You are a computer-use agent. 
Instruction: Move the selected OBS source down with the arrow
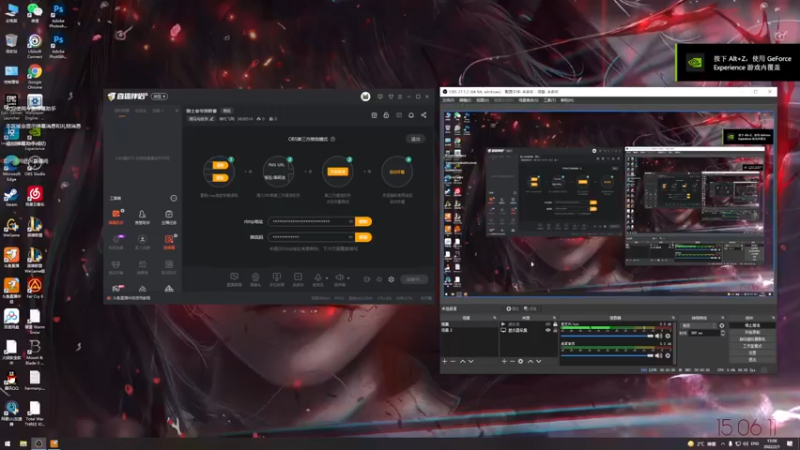[x=538, y=361]
